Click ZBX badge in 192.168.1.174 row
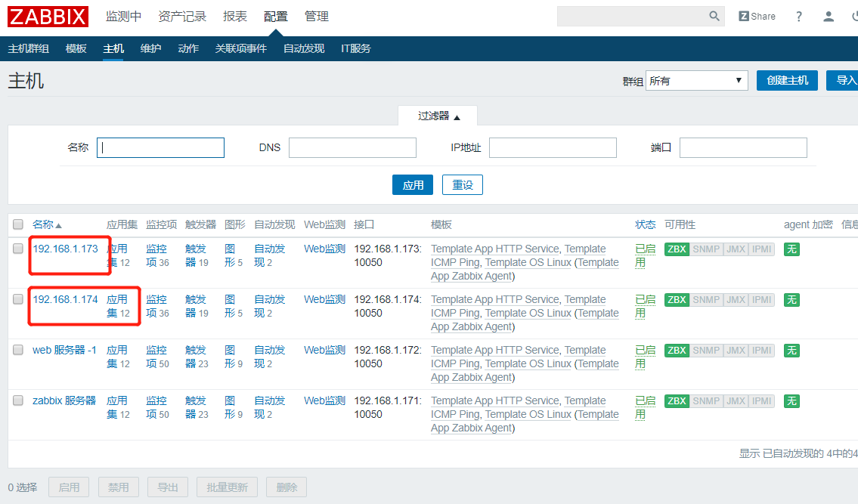 tap(677, 300)
